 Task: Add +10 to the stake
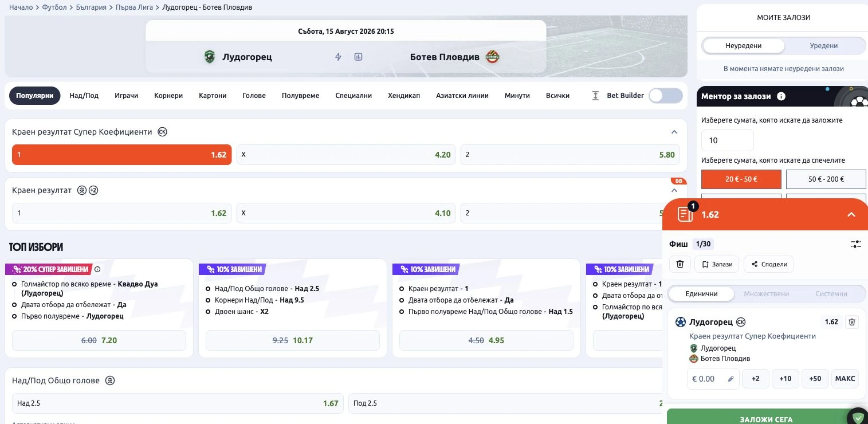coord(785,379)
